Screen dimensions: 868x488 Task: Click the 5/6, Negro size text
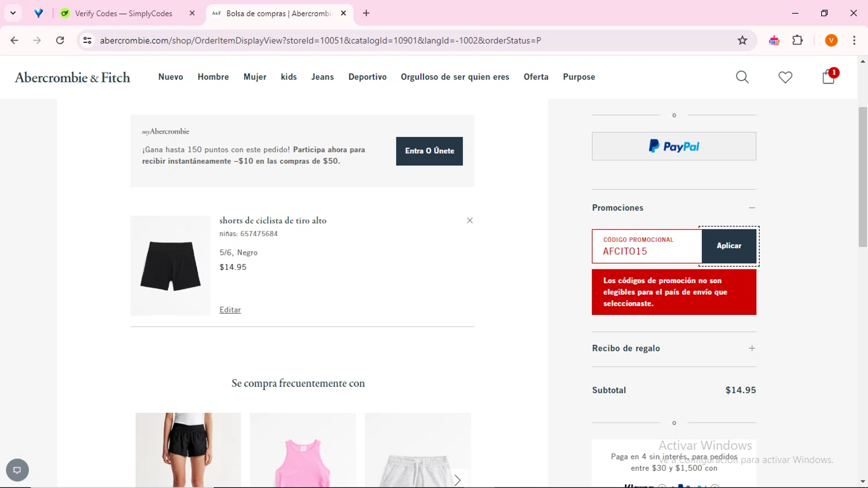(238, 253)
